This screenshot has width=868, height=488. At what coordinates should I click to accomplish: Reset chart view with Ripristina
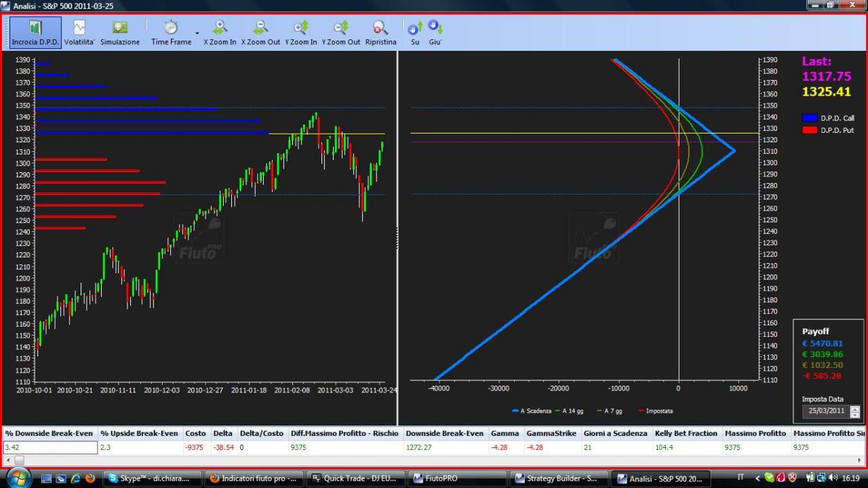[380, 33]
